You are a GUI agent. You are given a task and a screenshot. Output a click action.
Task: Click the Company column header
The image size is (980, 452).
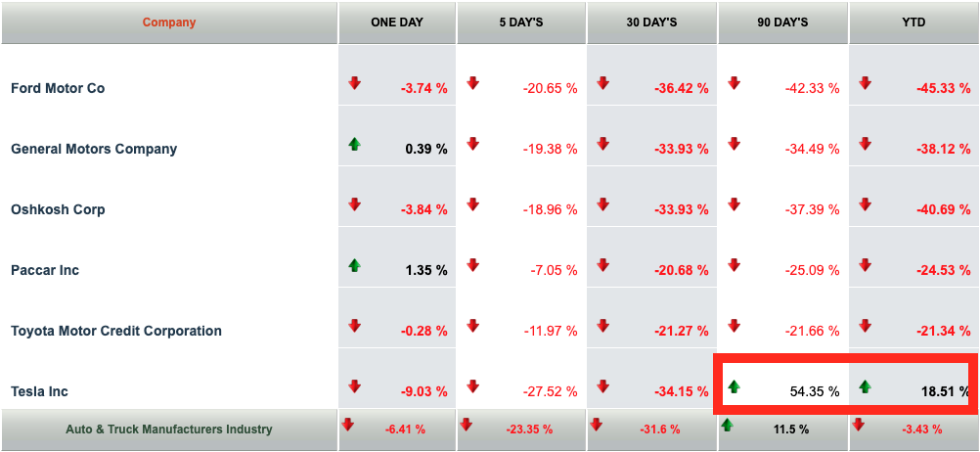point(169,23)
